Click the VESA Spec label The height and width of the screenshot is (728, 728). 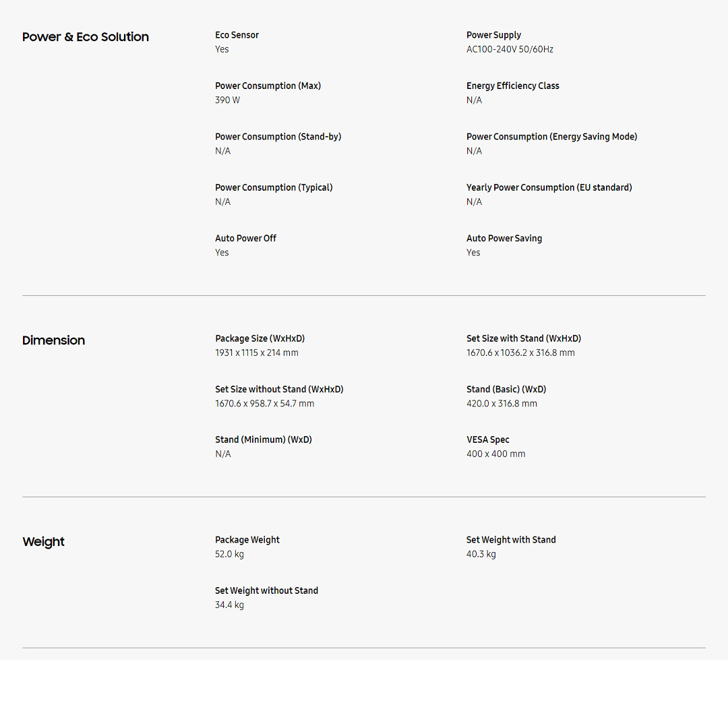click(487, 439)
